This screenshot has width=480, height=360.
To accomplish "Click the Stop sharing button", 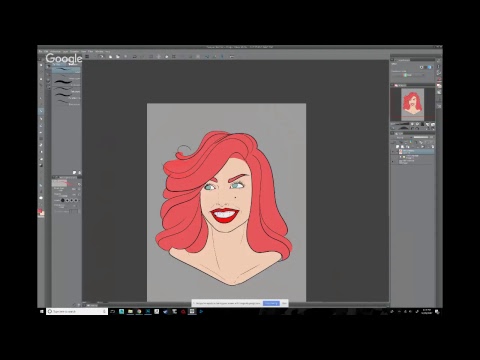I will 271,303.
